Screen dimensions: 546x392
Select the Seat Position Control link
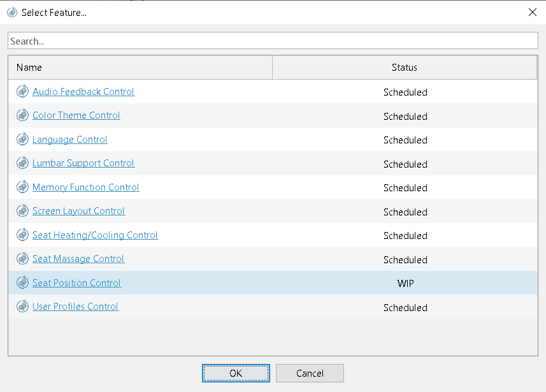[x=76, y=283]
